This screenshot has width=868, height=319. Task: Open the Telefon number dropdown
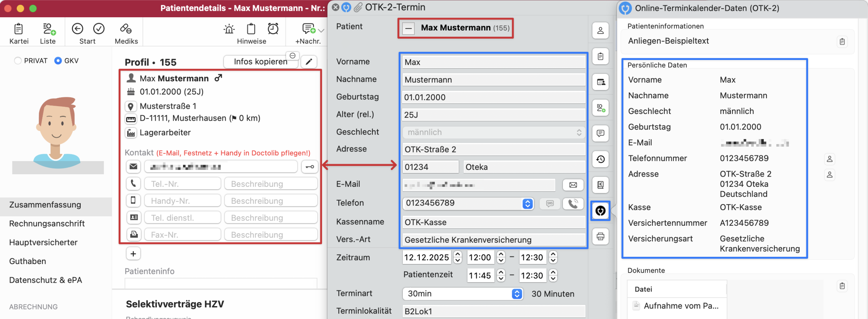click(527, 204)
